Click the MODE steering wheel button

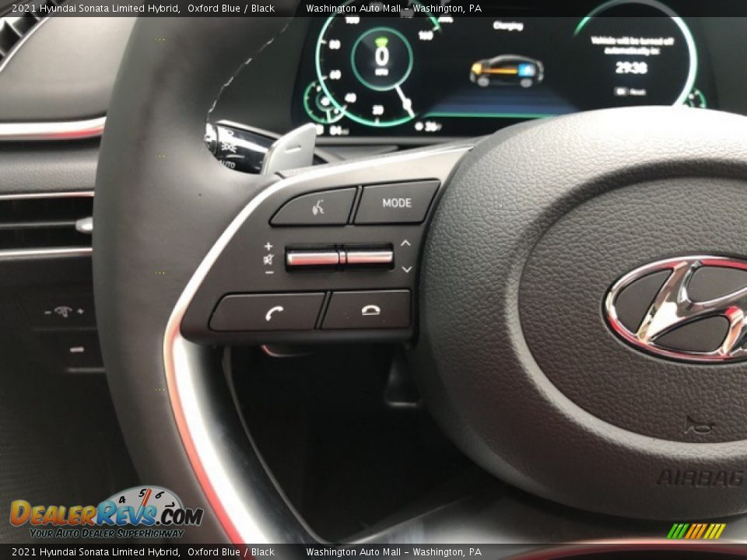pos(396,202)
